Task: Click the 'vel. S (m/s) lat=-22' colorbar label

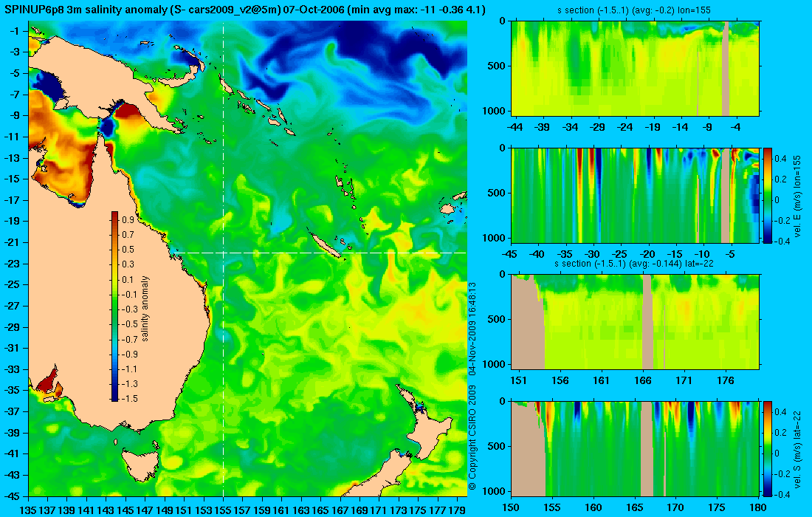Action: (x=797, y=448)
